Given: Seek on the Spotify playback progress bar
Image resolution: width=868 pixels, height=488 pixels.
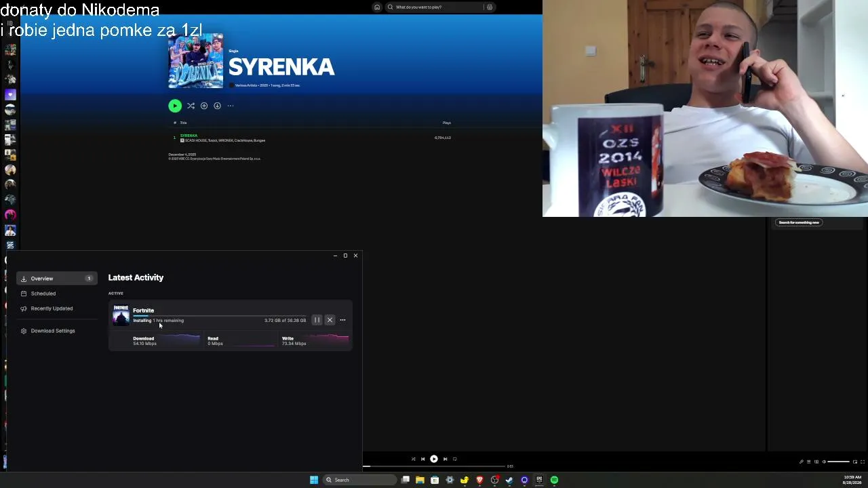Looking at the screenshot, I should coord(434,466).
